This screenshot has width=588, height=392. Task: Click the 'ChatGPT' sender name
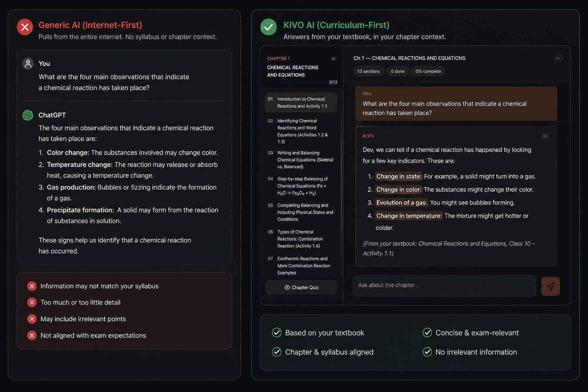[x=52, y=115]
